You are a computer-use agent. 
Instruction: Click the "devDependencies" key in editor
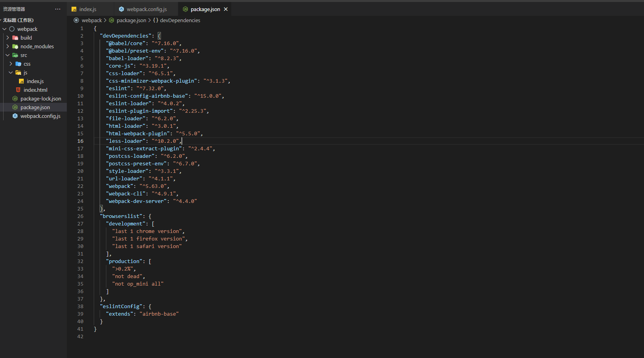126,36
